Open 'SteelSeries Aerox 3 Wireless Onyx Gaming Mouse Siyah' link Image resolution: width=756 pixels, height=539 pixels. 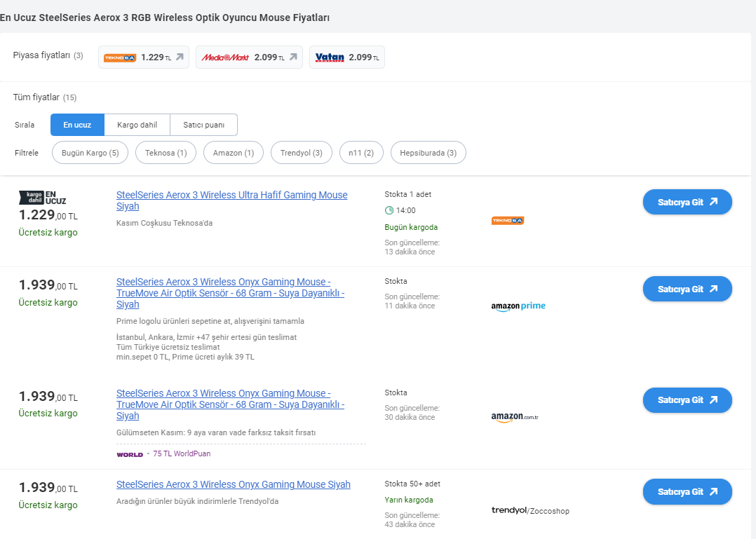point(234,484)
